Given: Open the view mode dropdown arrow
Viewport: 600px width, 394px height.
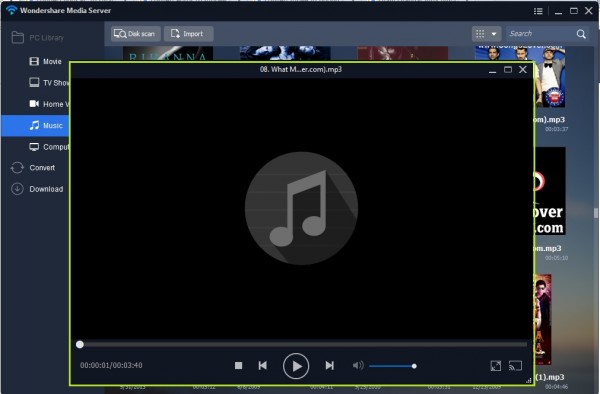Looking at the screenshot, I should pos(494,34).
